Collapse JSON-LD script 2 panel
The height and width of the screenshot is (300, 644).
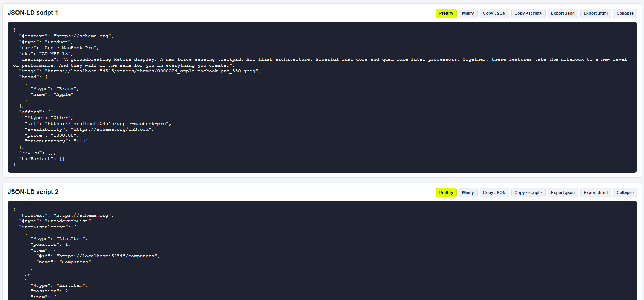[x=625, y=193]
